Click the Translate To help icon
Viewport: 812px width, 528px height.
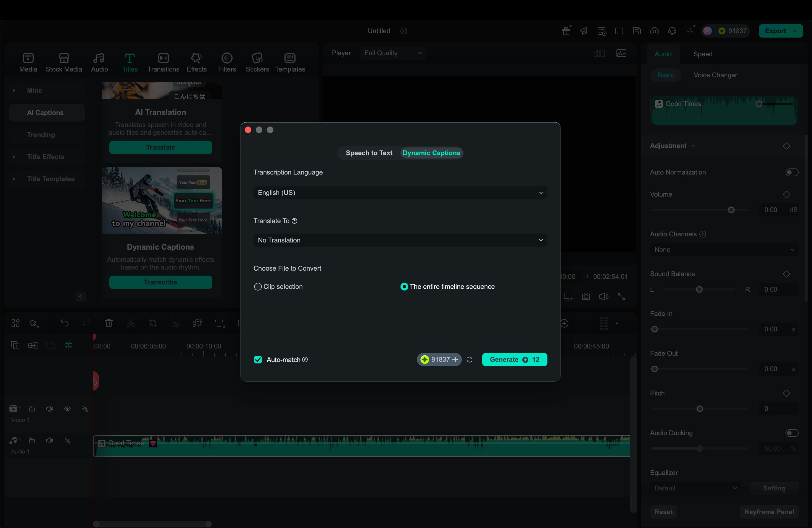(294, 221)
